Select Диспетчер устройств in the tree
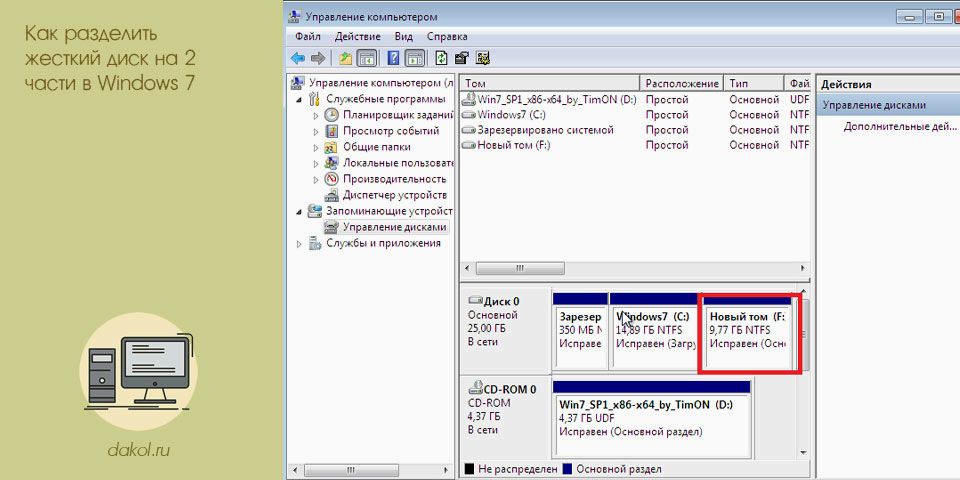960x480 pixels. [395, 195]
